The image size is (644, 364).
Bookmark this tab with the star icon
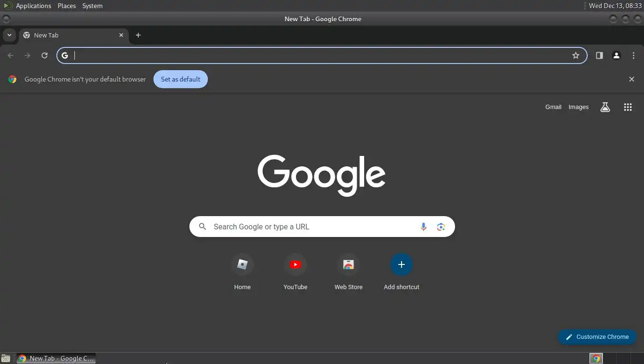[576, 55]
